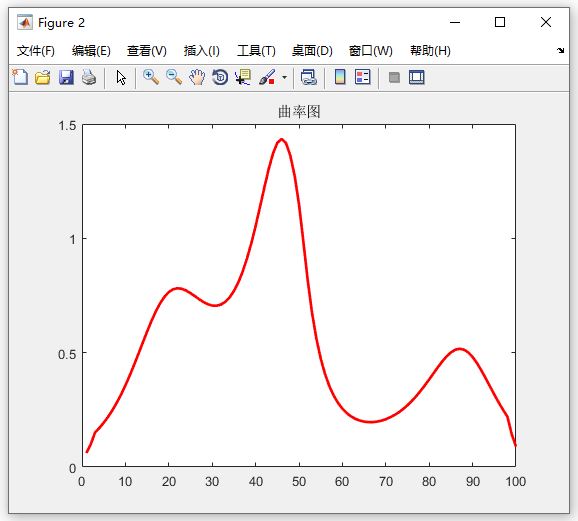
Task: Open the 文件(F) menu
Action: (x=36, y=51)
